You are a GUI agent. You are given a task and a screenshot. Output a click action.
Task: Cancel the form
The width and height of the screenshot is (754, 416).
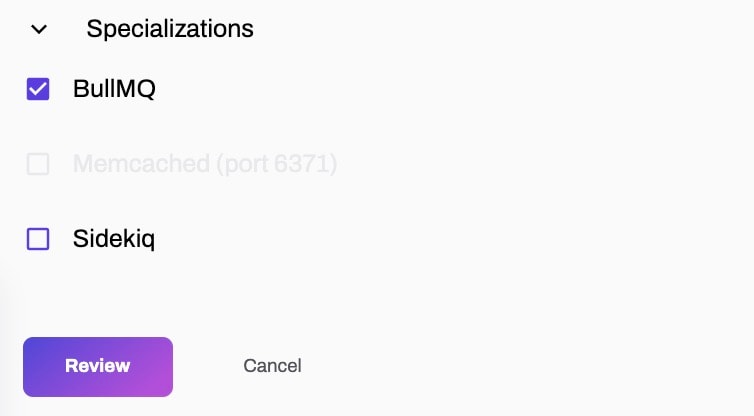coord(272,366)
